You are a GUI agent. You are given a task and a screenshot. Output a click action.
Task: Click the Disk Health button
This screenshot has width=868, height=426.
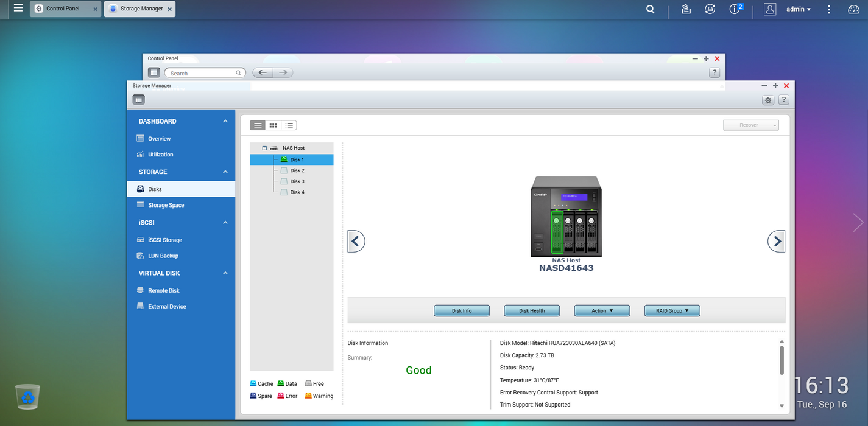(532, 310)
